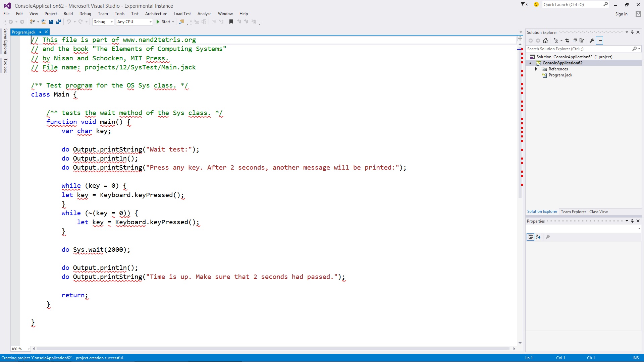Click the Open File toolbar icon
The width and height of the screenshot is (644, 362).
click(44, 22)
